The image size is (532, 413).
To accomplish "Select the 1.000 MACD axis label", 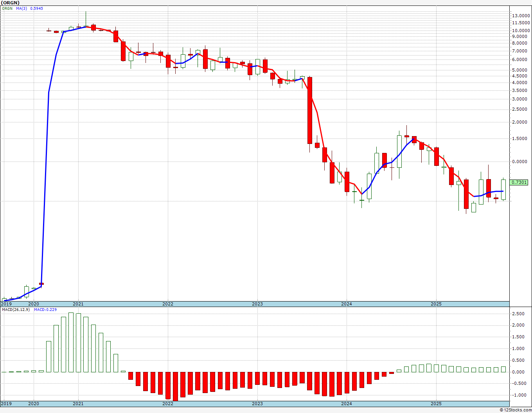I will [519, 348].
